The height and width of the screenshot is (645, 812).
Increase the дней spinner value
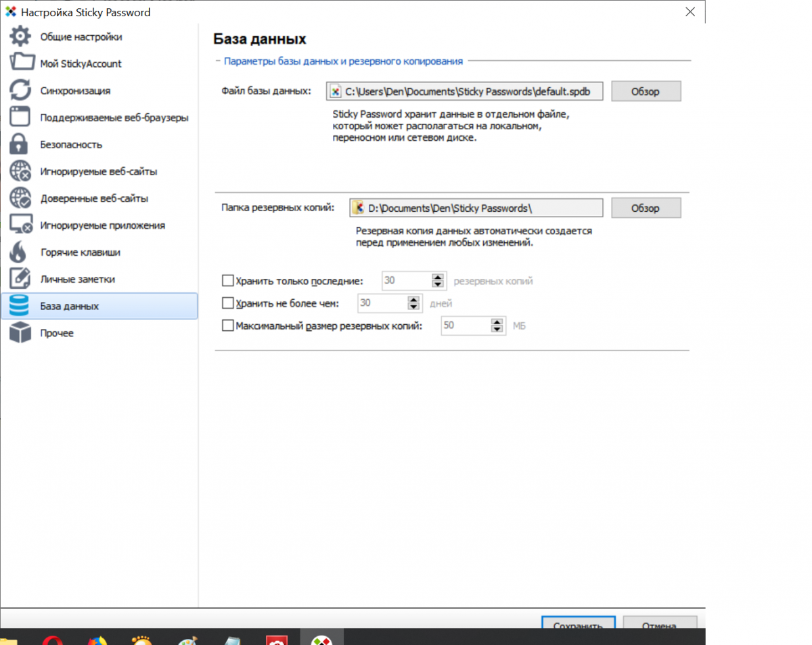click(x=413, y=299)
